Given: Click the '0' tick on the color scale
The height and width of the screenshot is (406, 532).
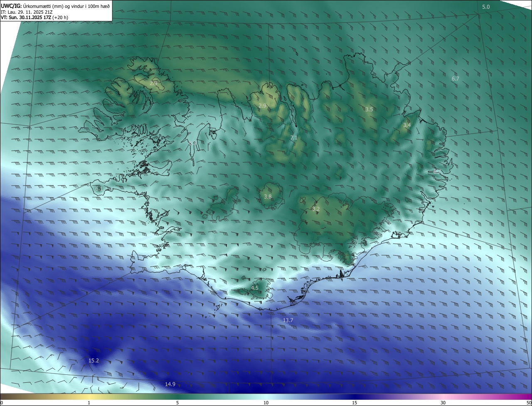Looking at the screenshot, I should pyautogui.click(x=2, y=403).
